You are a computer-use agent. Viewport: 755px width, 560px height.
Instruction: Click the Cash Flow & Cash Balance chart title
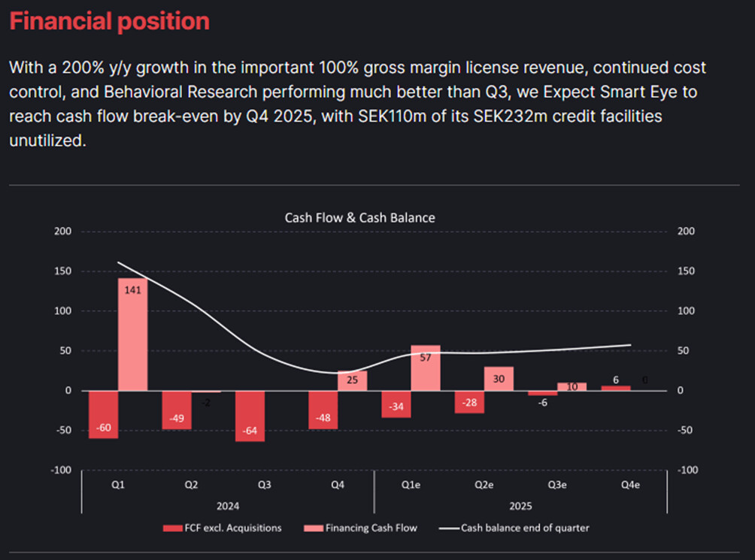359,218
